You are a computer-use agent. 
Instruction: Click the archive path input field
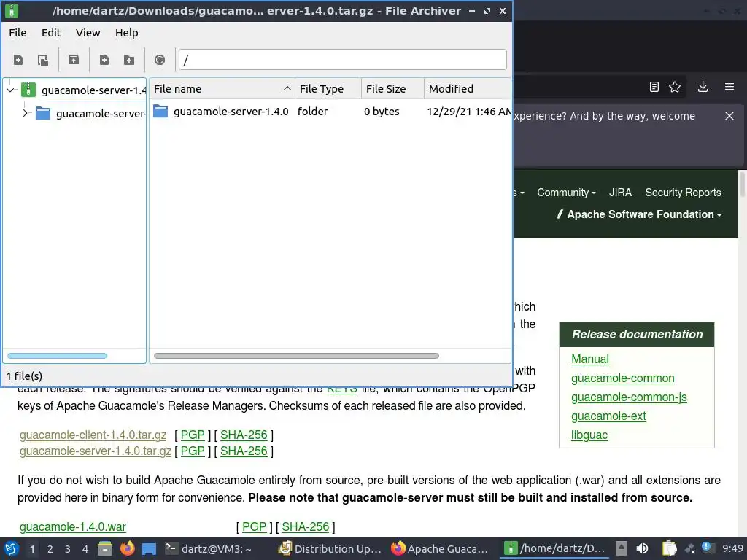point(343,60)
